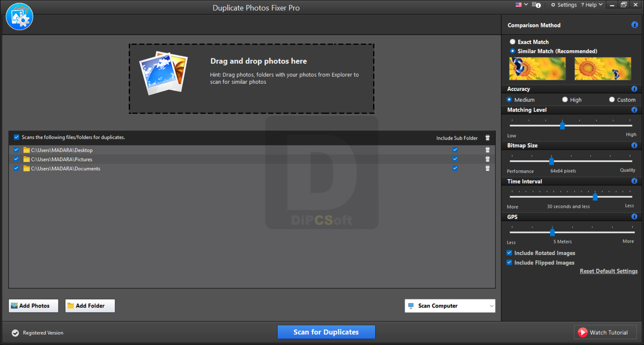Delete all folders with header trash icon

[488, 138]
